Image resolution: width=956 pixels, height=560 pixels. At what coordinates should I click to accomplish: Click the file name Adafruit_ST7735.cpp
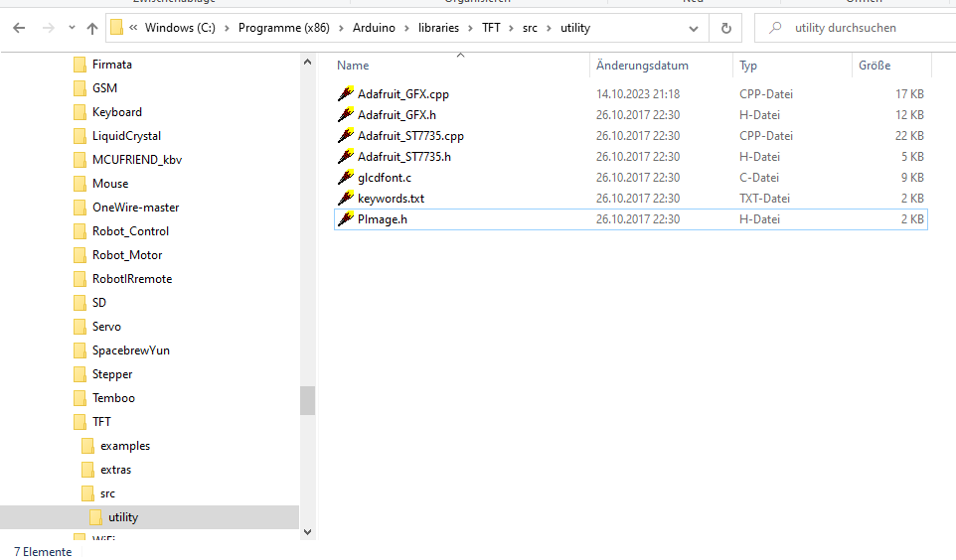(x=410, y=136)
